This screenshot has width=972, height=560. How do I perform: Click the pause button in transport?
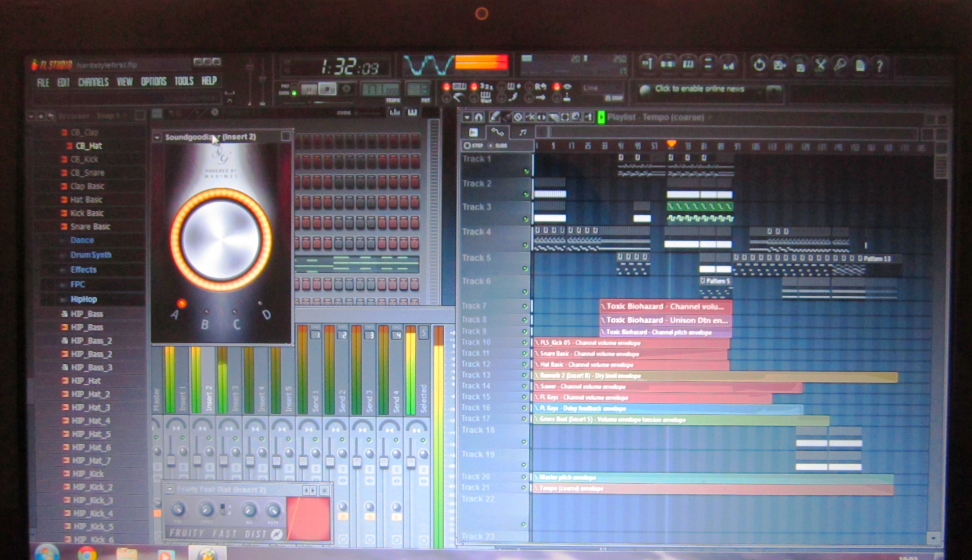pos(309,89)
